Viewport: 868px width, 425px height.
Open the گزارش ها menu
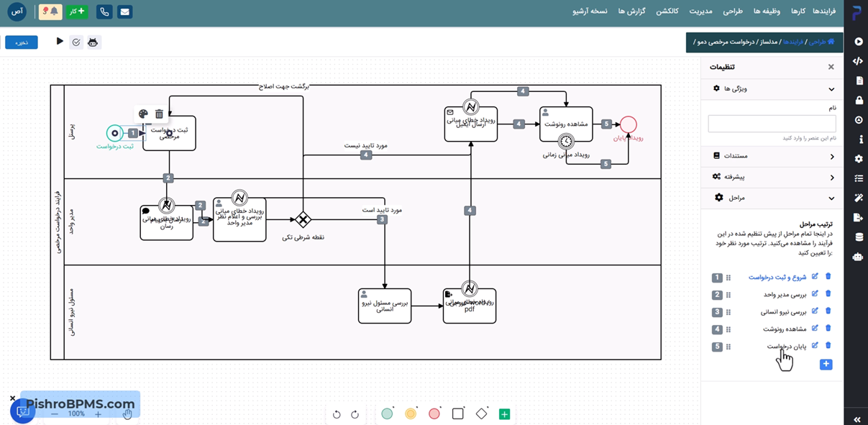click(631, 12)
